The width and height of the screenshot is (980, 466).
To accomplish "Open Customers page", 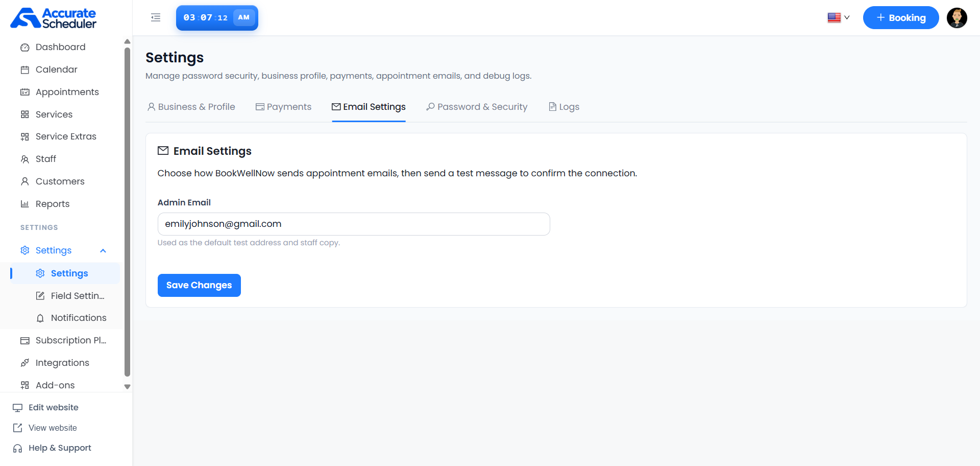I will [x=61, y=181].
